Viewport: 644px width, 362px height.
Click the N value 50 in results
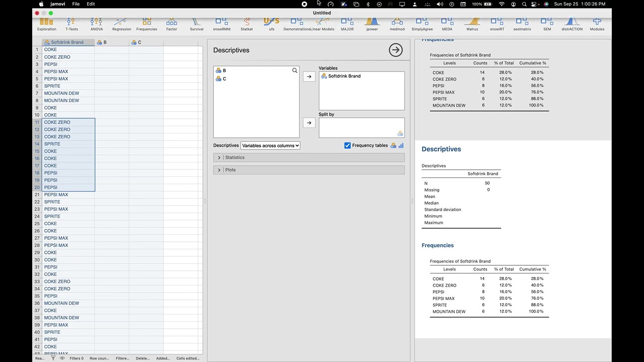point(487,183)
